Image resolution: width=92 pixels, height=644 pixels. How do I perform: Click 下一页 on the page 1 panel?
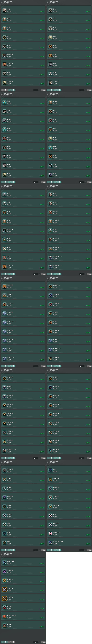pos(12,90)
